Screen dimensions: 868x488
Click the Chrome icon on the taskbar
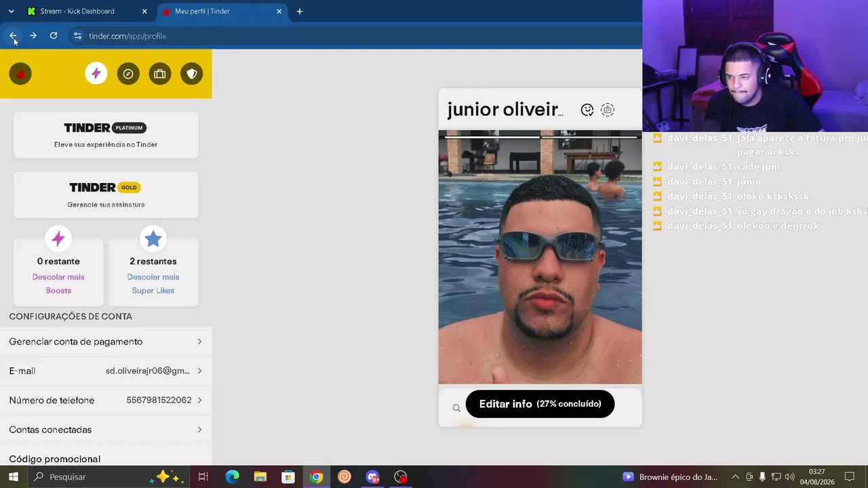[316, 477]
